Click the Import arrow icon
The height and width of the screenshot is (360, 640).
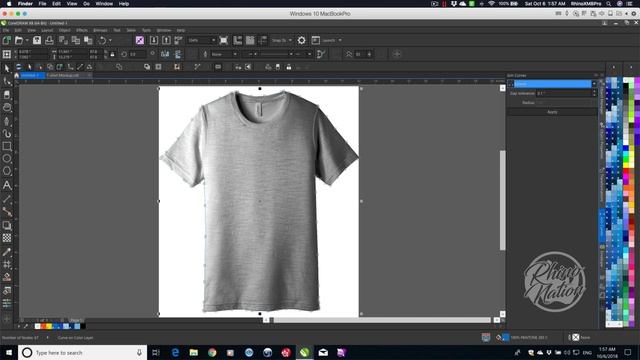153,40
